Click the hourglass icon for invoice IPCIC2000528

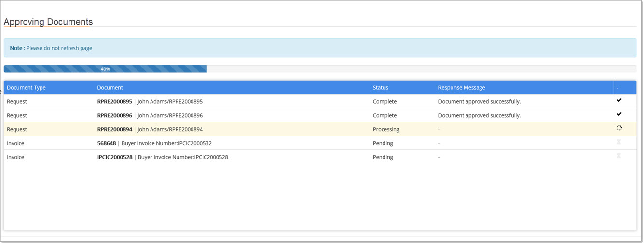click(x=618, y=156)
